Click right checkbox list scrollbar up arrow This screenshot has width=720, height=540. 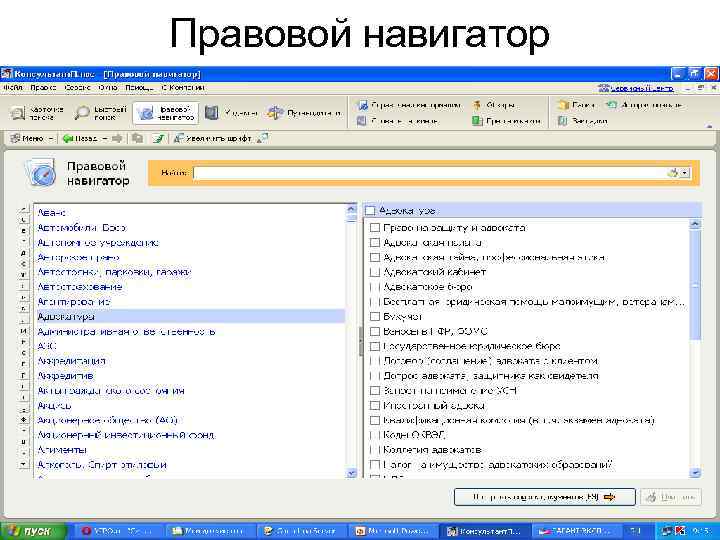[x=695, y=225]
